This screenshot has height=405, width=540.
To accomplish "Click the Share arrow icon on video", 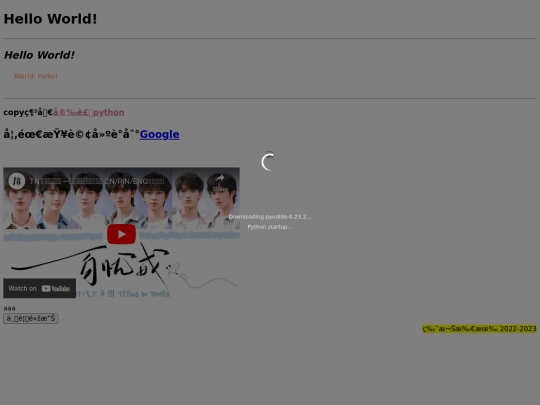I will 220,178.
